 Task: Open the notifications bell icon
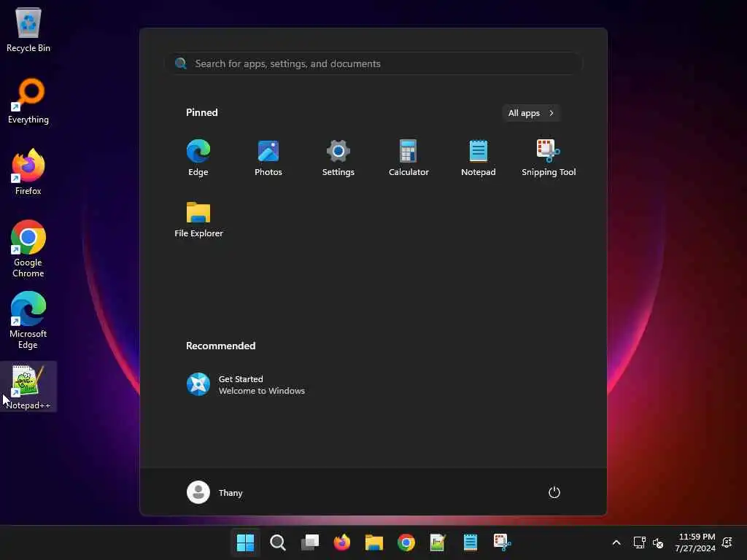point(727,542)
